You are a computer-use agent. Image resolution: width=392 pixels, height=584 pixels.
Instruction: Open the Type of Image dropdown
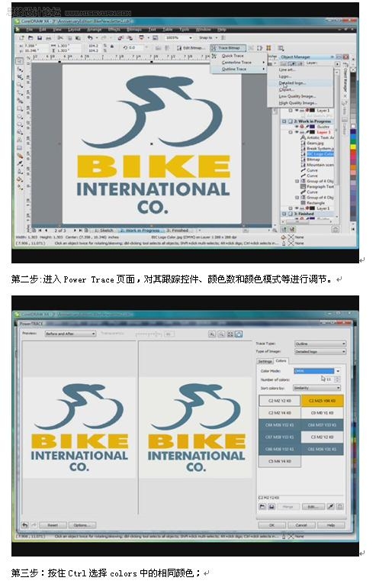point(320,352)
